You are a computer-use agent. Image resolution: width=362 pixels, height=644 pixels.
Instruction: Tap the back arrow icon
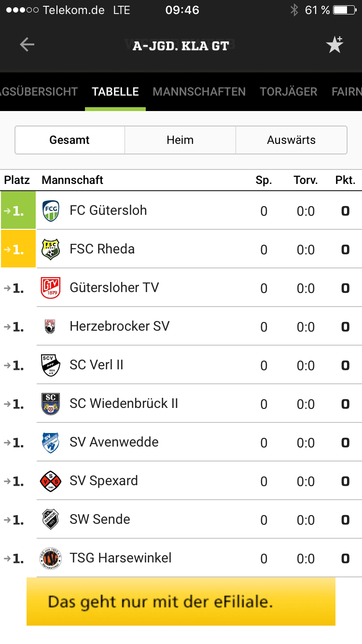(x=27, y=45)
